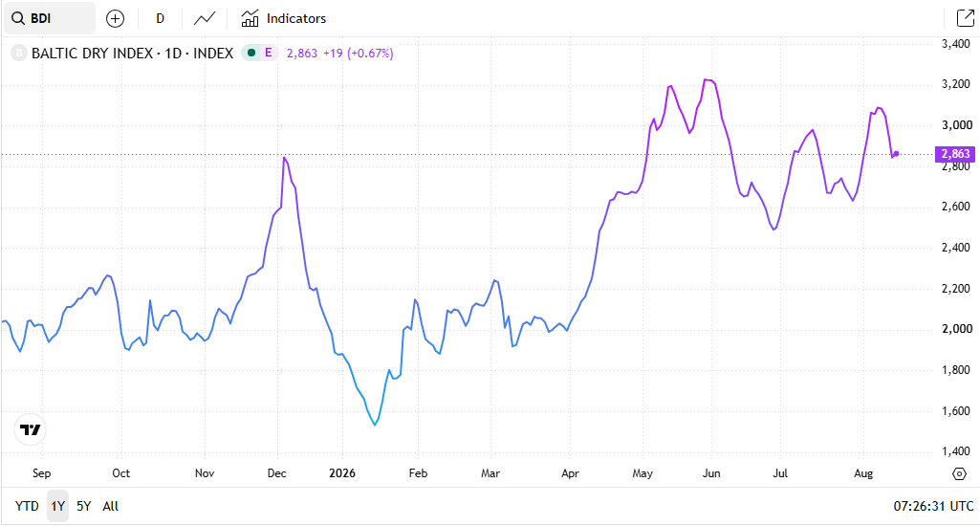The height and width of the screenshot is (526, 980).
Task: Click the +19 (+0.67%) change text
Action: point(359,54)
